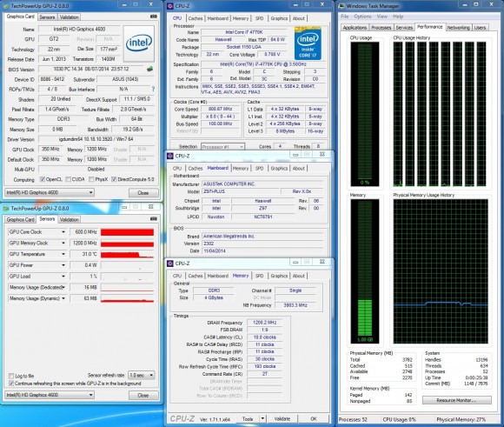Toggle the DirectCompute 5.0 checkbox
The width and height of the screenshot is (504, 427).
click(x=114, y=179)
